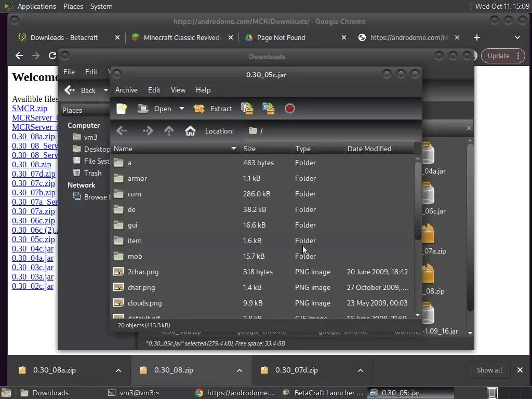Open 0.30_08a.zip link on webpage
The width and height of the screenshot is (532, 399).
coord(33,137)
